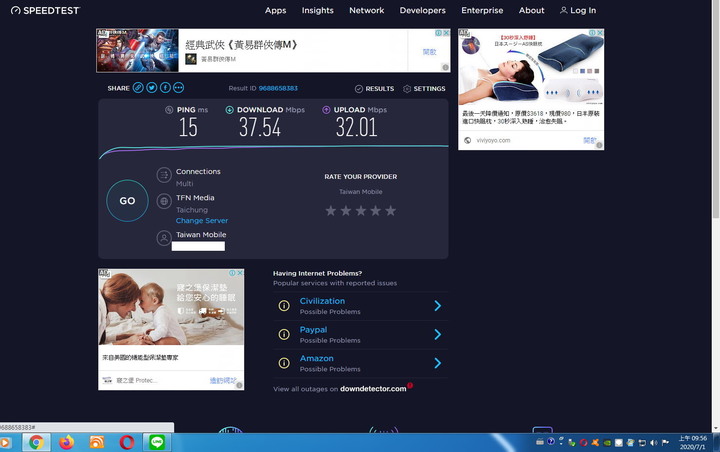Click the page vertical scrollbar

click(x=715, y=108)
